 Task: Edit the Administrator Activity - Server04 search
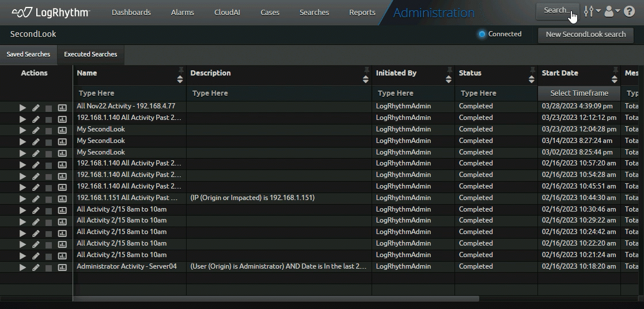click(x=36, y=267)
